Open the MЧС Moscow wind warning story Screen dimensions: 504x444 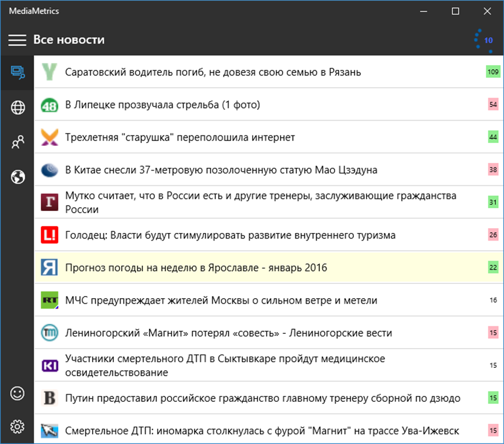(221, 300)
